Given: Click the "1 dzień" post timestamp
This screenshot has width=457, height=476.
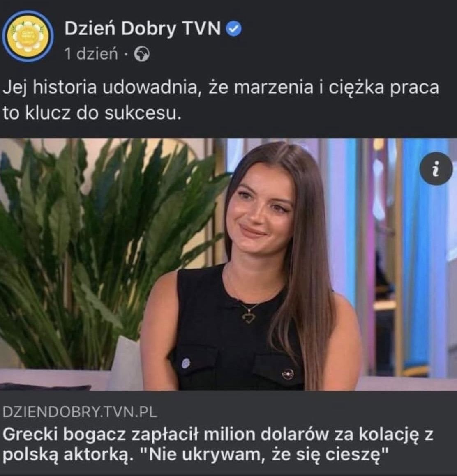Looking at the screenshot, I should click(x=91, y=54).
